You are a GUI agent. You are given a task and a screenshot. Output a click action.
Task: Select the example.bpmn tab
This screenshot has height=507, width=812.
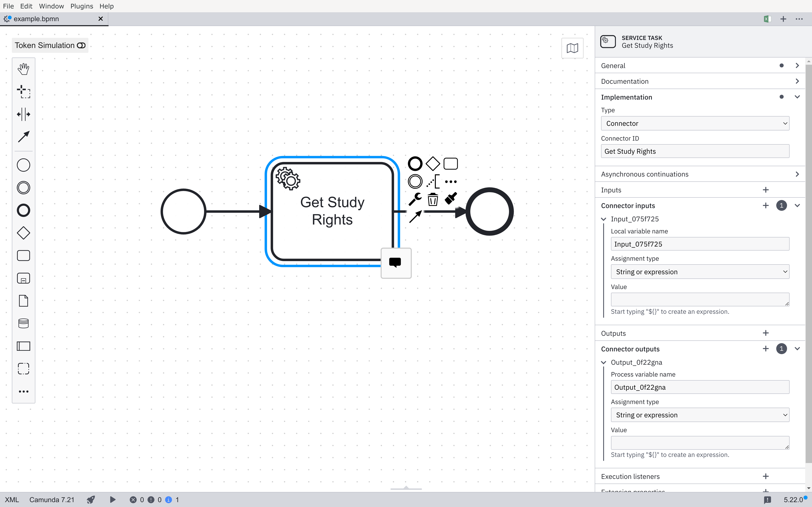point(54,19)
